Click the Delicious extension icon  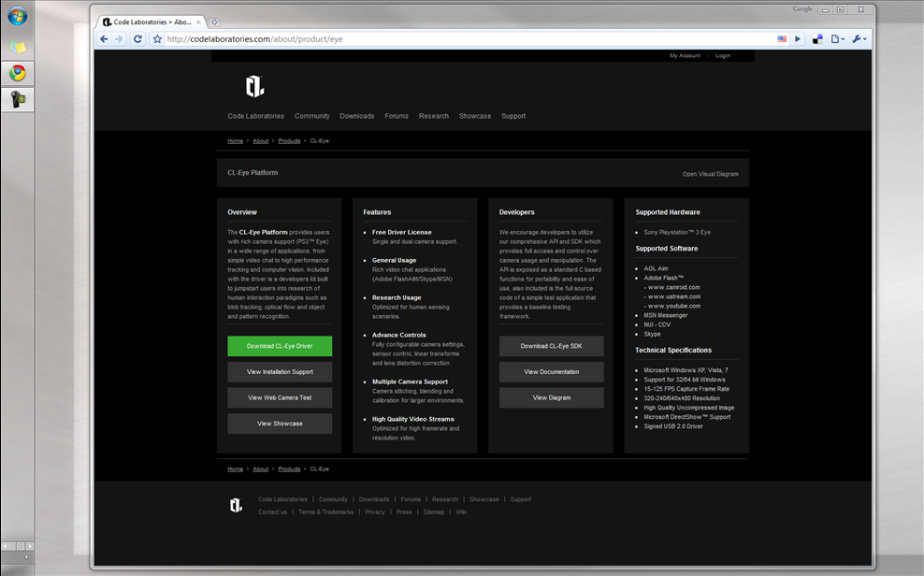click(817, 39)
